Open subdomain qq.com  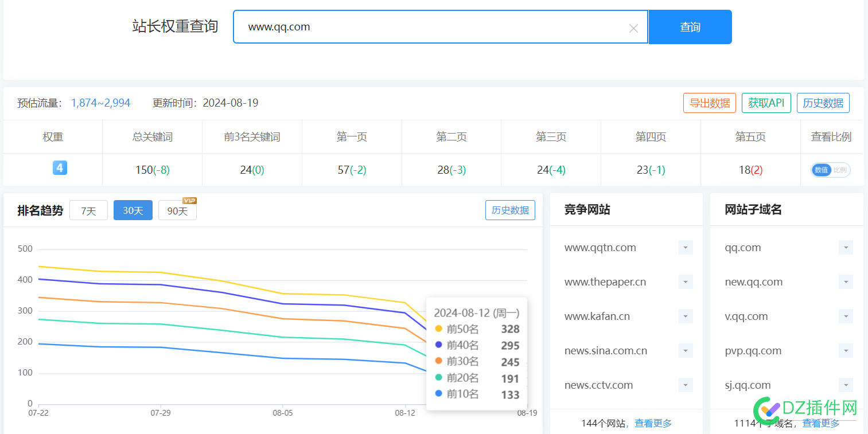(743, 248)
